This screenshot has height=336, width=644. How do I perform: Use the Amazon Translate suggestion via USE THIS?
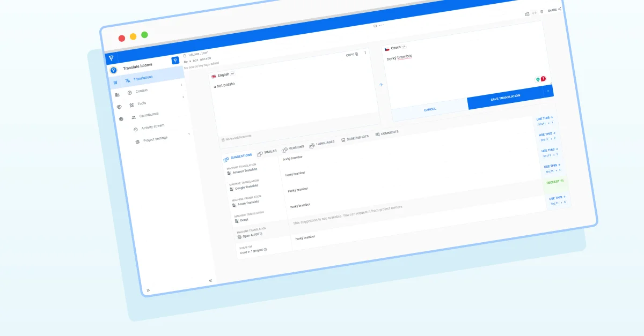544,118
